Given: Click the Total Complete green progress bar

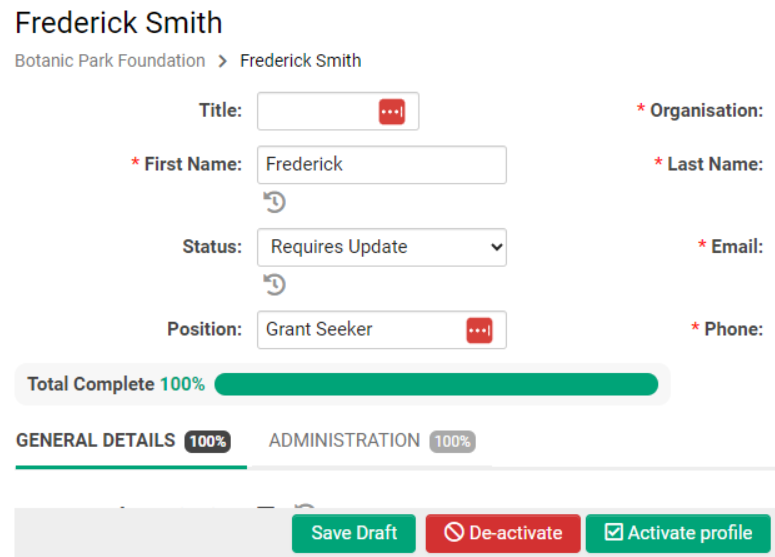Looking at the screenshot, I should (436, 384).
